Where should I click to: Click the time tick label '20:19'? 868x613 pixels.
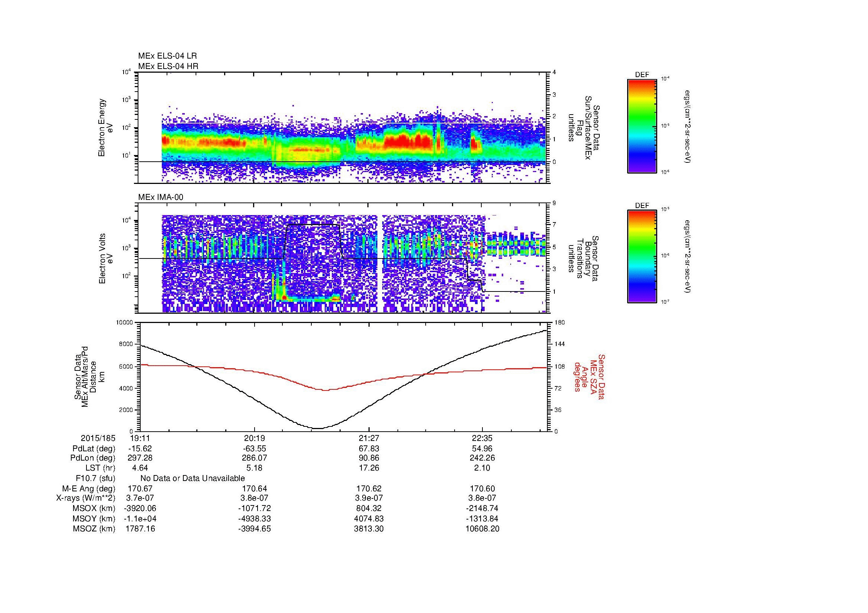pyautogui.click(x=255, y=438)
